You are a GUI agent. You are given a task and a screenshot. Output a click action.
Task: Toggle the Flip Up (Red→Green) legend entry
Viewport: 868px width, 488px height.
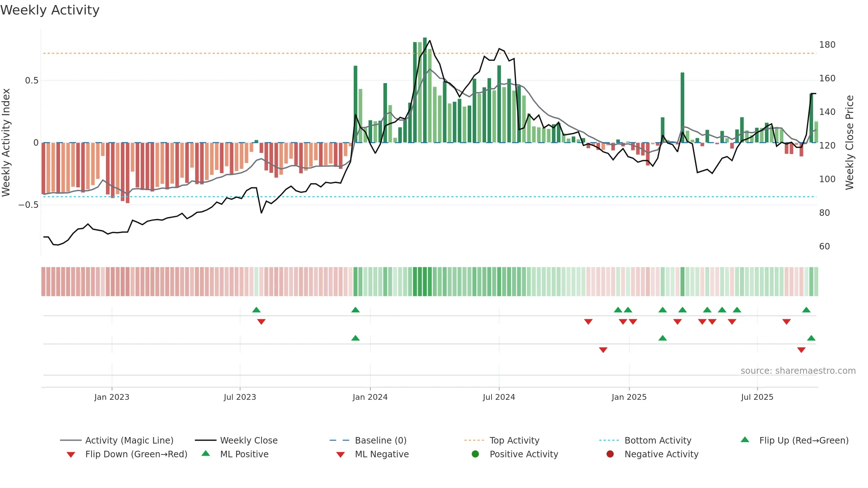(795, 440)
